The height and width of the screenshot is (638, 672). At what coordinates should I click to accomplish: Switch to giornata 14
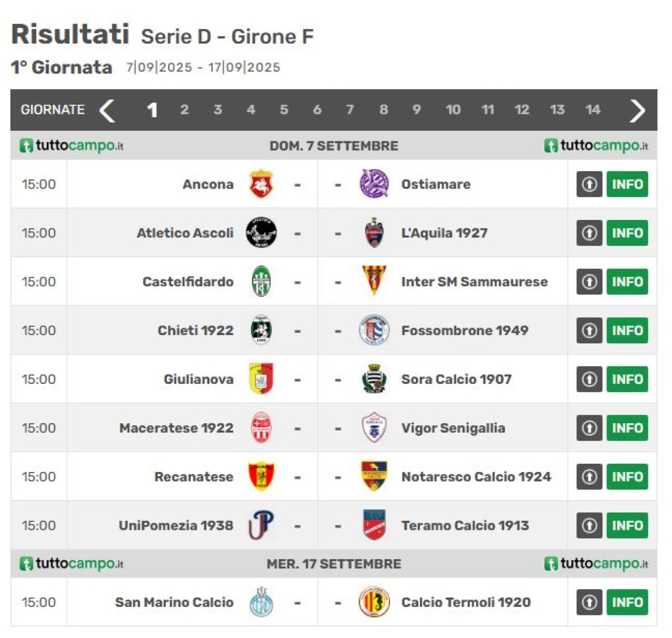(x=593, y=110)
